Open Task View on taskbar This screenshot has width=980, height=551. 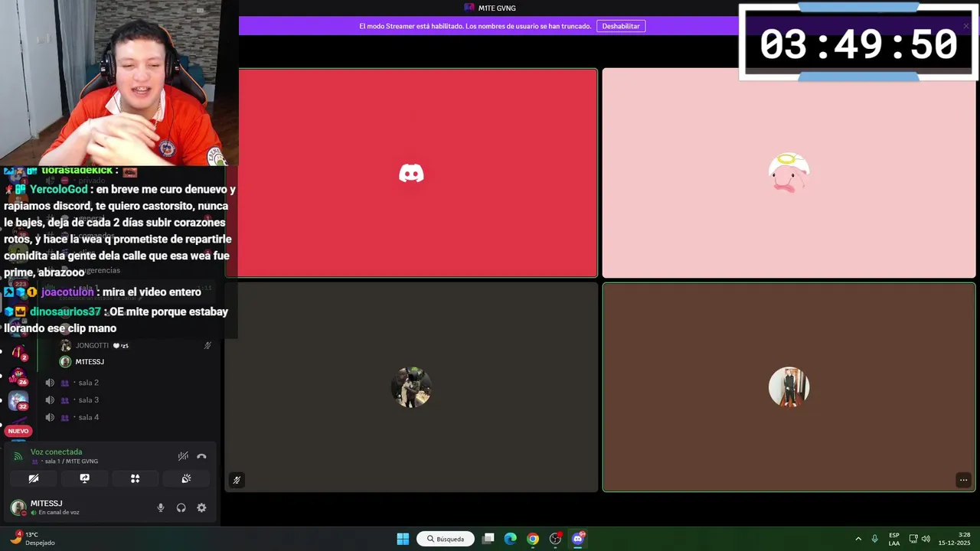(488, 539)
